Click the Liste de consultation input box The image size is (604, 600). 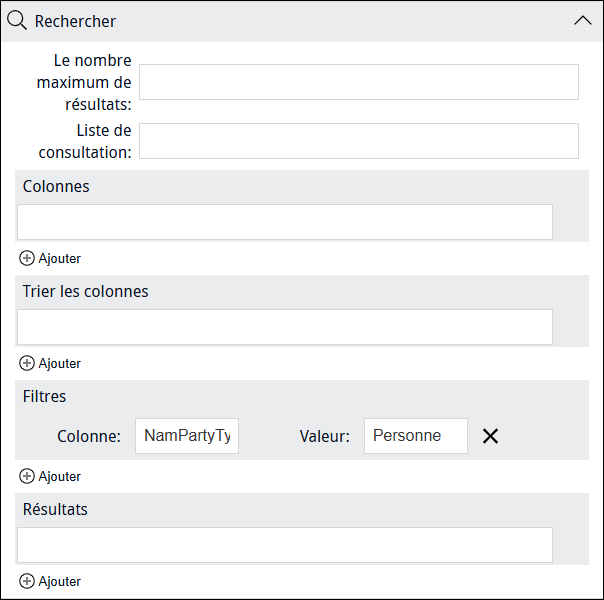pyautogui.click(x=359, y=141)
